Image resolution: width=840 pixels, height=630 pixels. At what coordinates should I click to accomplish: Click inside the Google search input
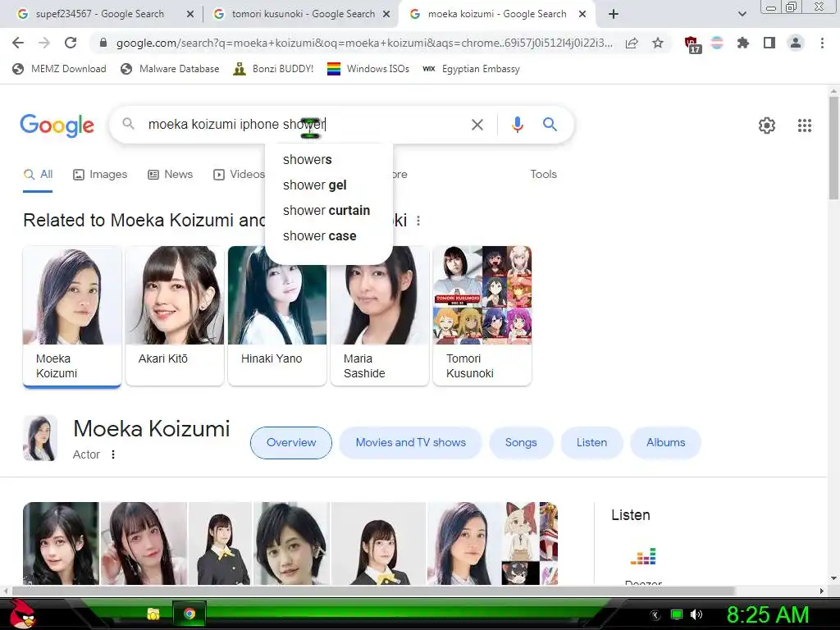[305, 125]
